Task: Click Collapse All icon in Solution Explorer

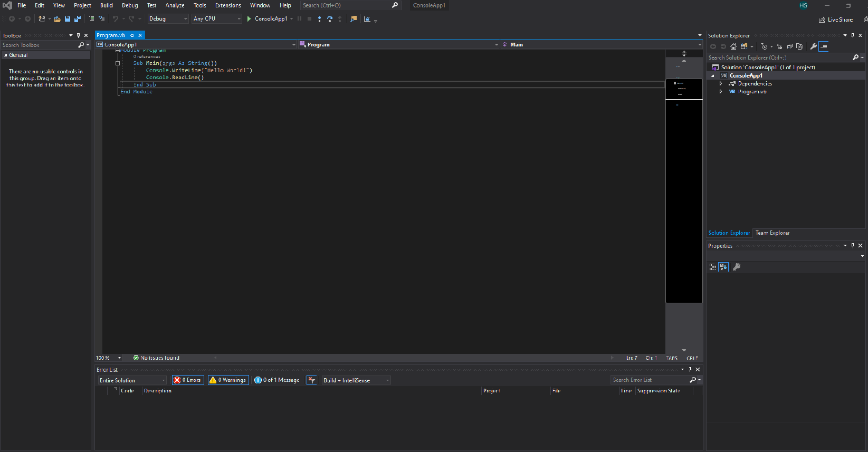Action: tap(790, 46)
